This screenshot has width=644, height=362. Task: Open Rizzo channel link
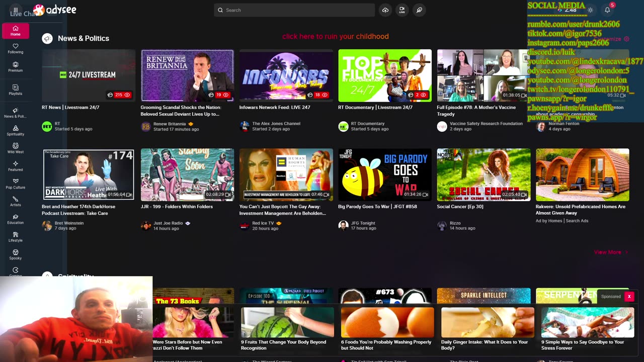coord(455,223)
